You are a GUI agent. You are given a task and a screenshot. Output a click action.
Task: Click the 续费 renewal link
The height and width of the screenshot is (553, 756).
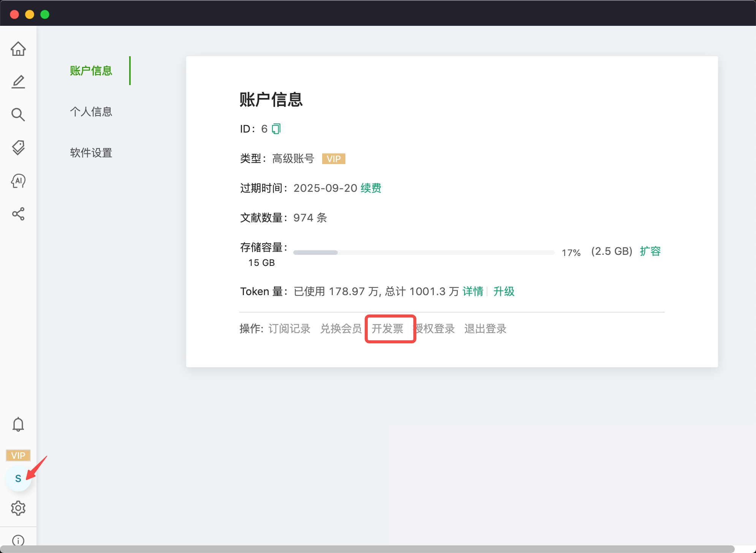371,188
